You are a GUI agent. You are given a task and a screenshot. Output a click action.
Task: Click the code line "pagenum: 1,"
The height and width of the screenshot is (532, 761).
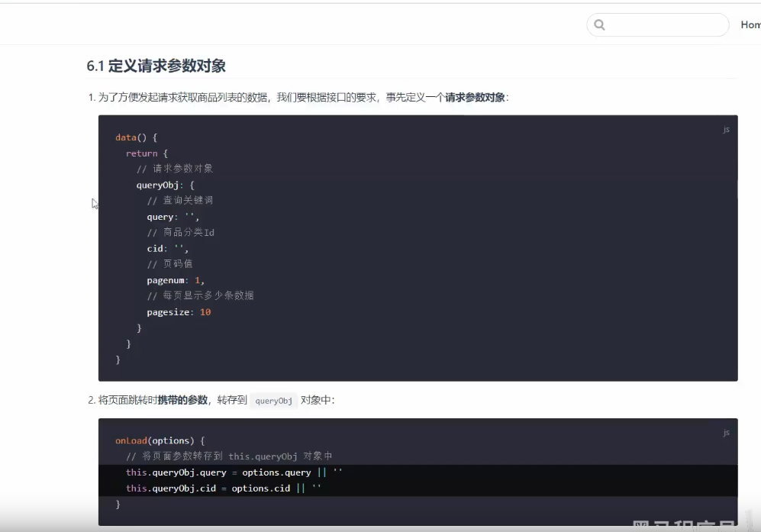176,281
